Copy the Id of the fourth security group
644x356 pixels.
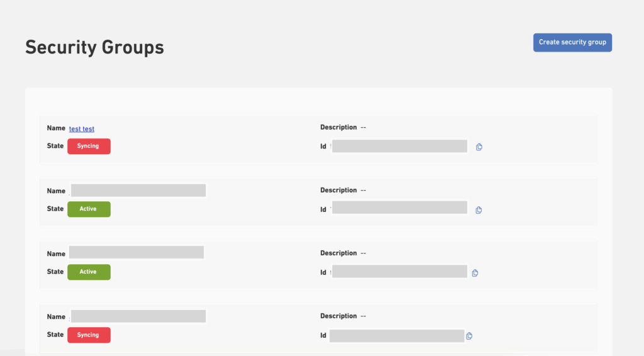pyautogui.click(x=469, y=336)
